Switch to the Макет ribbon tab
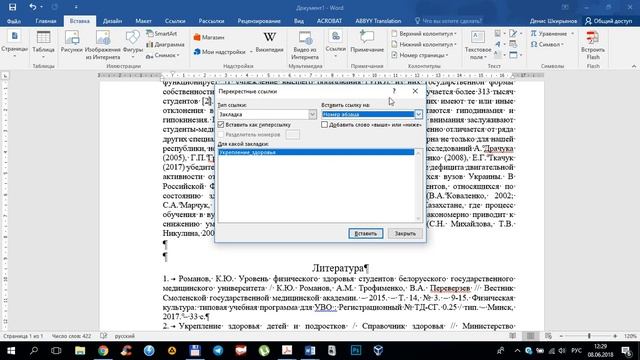 [x=143, y=21]
